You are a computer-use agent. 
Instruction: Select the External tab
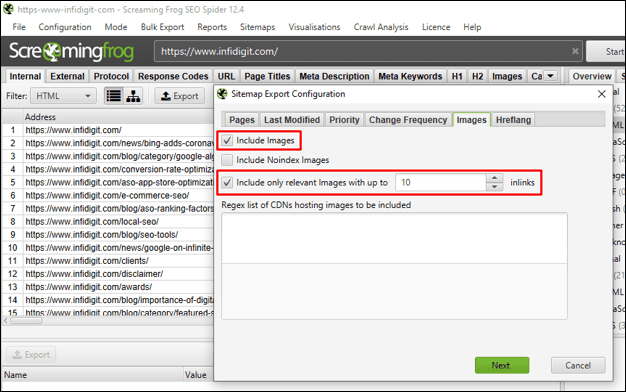pyautogui.click(x=67, y=76)
